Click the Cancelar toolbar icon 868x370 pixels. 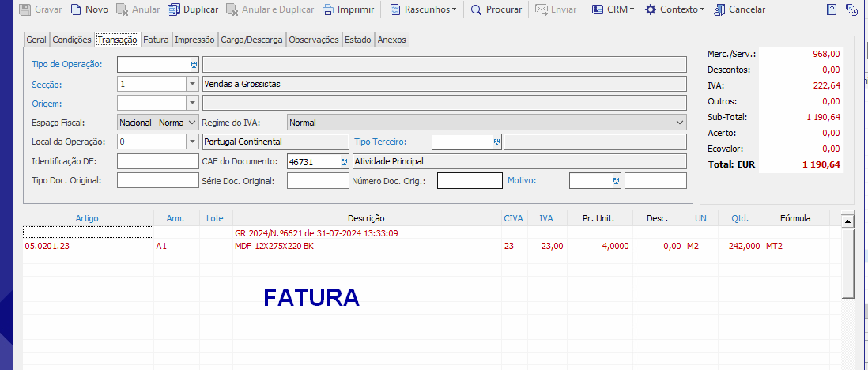coord(719,10)
